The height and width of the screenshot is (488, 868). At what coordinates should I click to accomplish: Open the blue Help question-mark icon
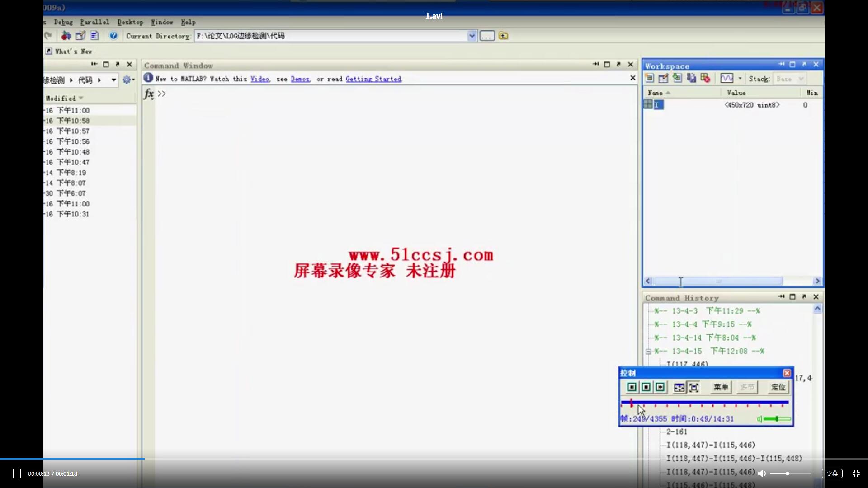click(113, 36)
